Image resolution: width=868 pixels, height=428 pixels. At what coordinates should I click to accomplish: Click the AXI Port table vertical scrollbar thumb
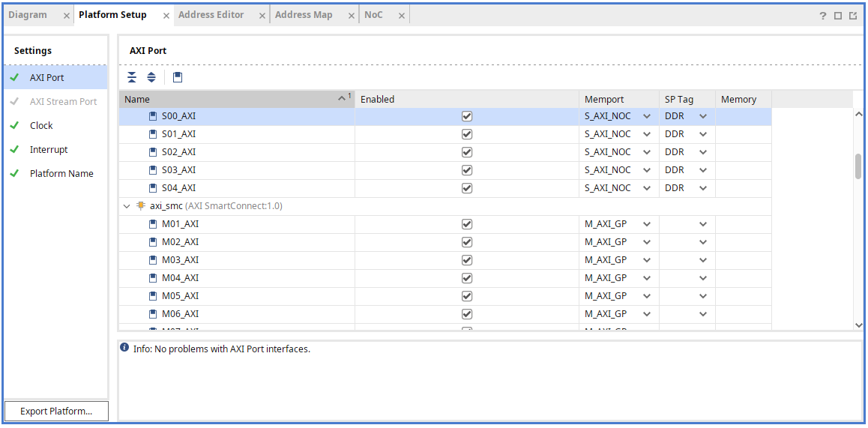point(858,166)
